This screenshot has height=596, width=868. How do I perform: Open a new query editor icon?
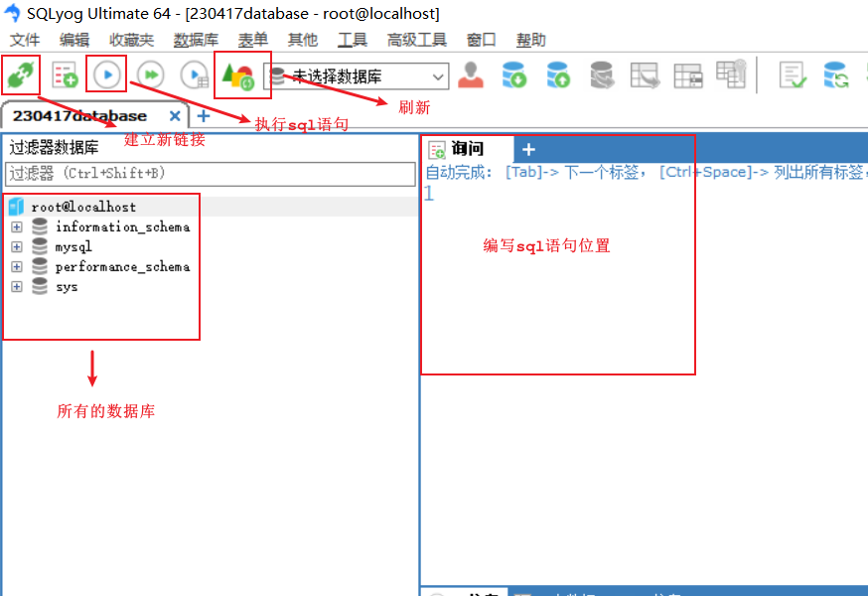[65, 74]
